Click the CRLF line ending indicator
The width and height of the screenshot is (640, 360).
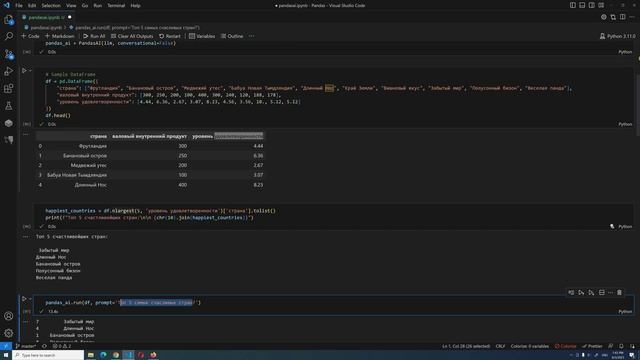(500, 346)
